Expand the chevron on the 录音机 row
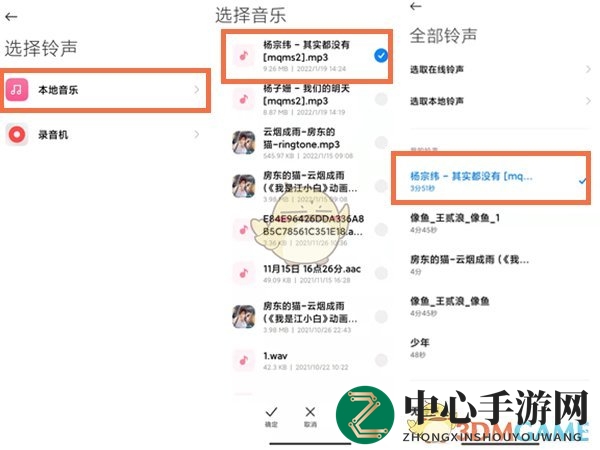The height and width of the screenshot is (450, 600). pyautogui.click(x=197, y=134)
